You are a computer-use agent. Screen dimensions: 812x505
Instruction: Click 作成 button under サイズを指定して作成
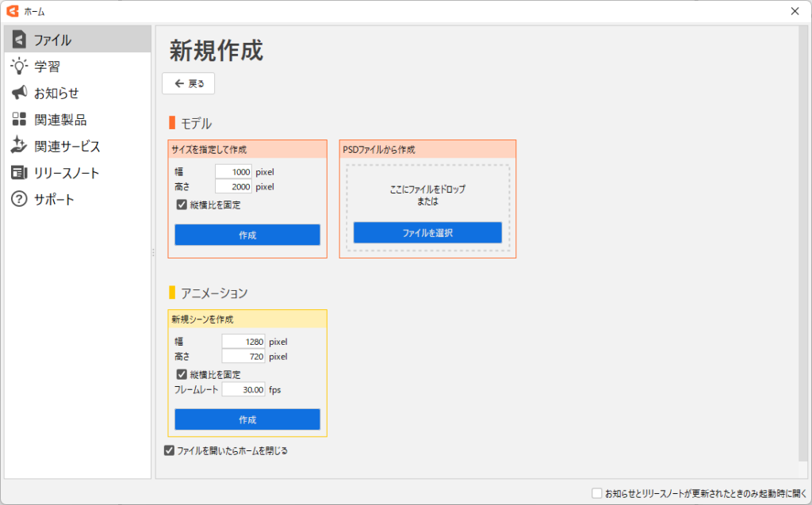click(247, 235)
